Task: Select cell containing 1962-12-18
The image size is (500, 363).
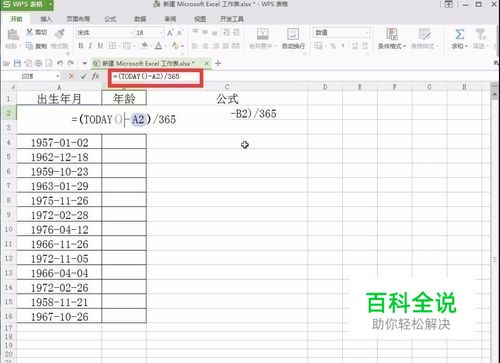Action: click(x=59, y=157)
